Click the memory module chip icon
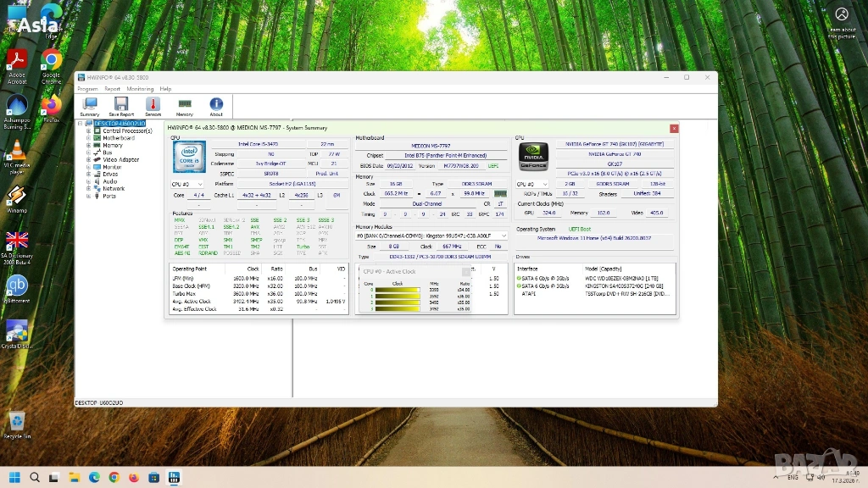868x488 pixels. point(500,194)
